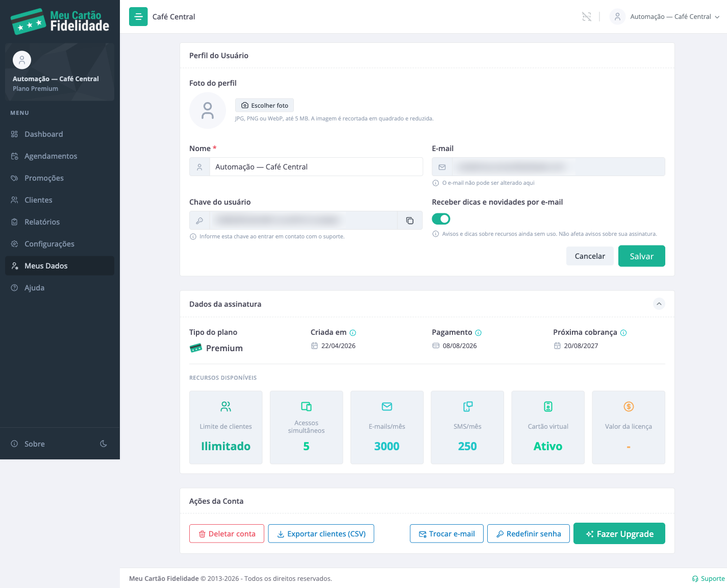The width and height of the screenshot is (727, 588).
Task: Click the Acessos simultâneos devices icon
Action: point(307,407)
